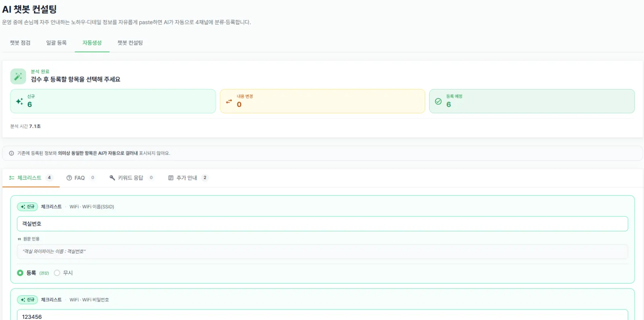Click the 신규 badge on WiFi 이름 card
Viewport: 644px width, 320px height.
pyautogui.click(x=27, y=207)
